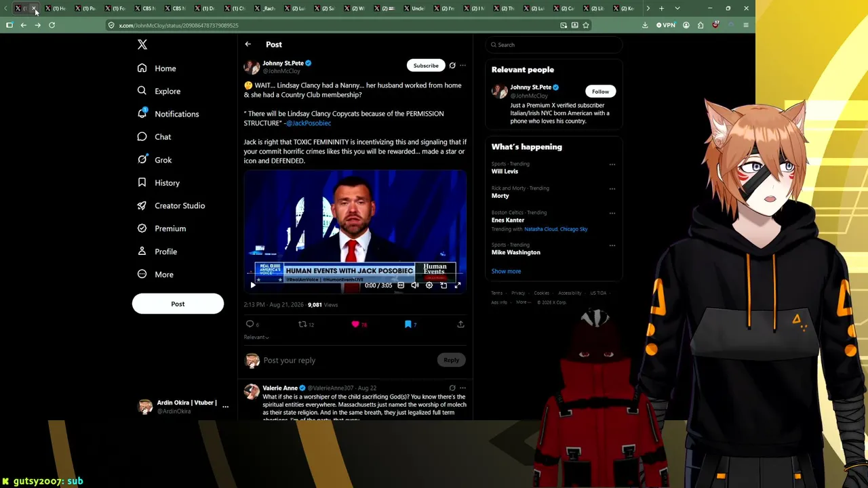Click the Subscribe button on the post
Screen dimensions: 868x488
426,66
